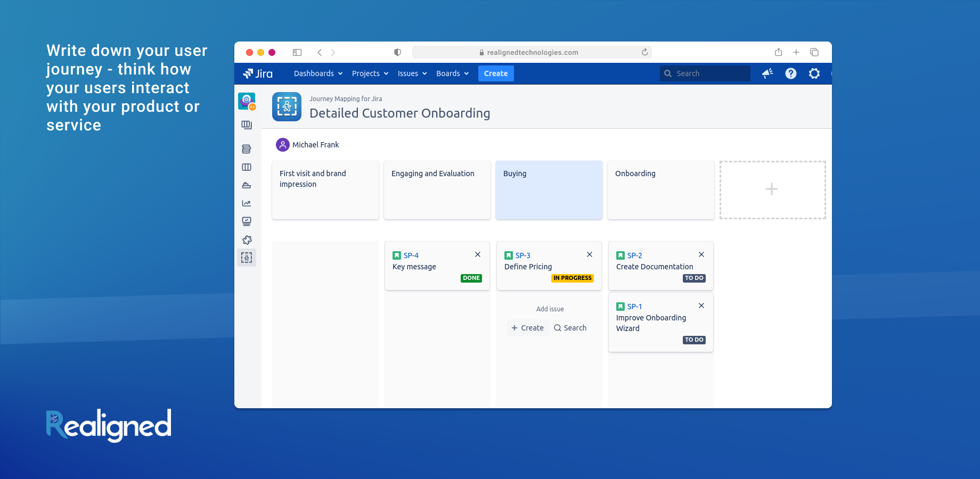This screenshot has height=479, width=980.
Task: Open the Active sprints columns icon in sidebar
Action: pos(247,167)
